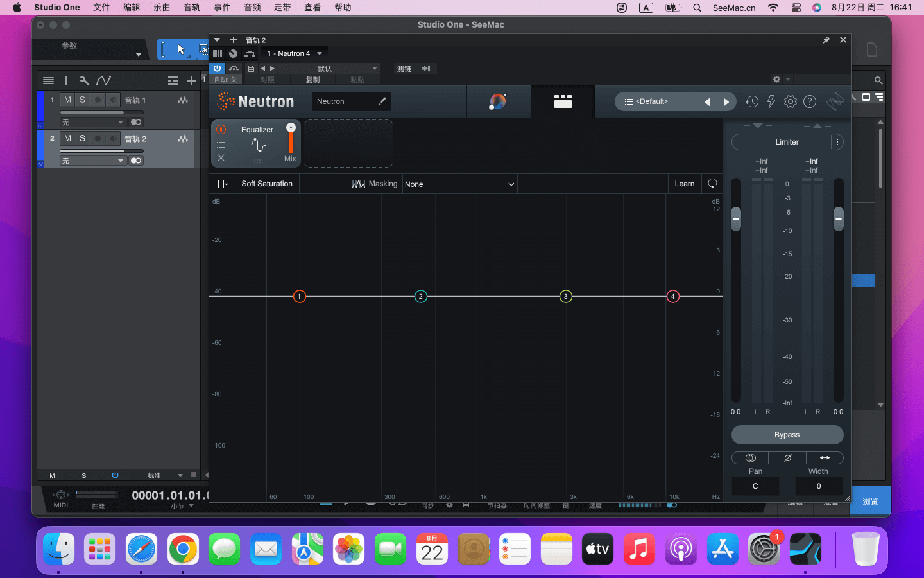The width and height of the screenshot is (924, 578).
Task: Reset the EQ with the circular arrow icon
Action: 712,184
